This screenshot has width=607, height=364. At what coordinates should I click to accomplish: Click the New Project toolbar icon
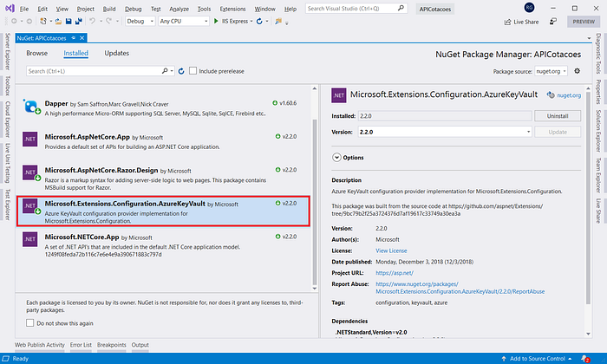pyautogui.click(x=43, y=22)
